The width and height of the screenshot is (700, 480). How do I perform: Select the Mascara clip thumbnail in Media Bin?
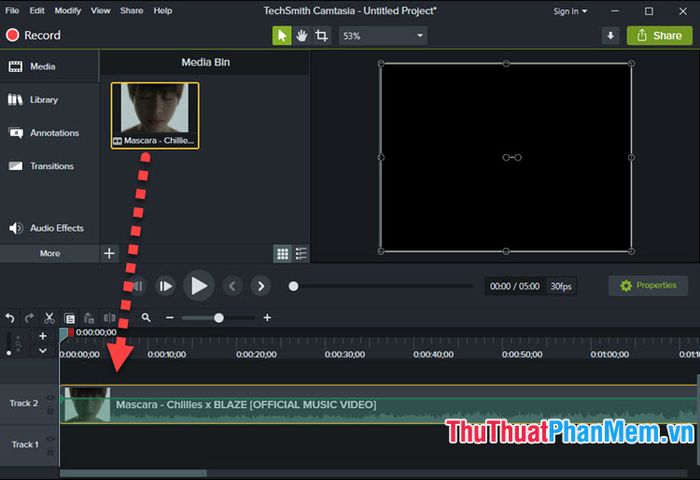point(155,116)
